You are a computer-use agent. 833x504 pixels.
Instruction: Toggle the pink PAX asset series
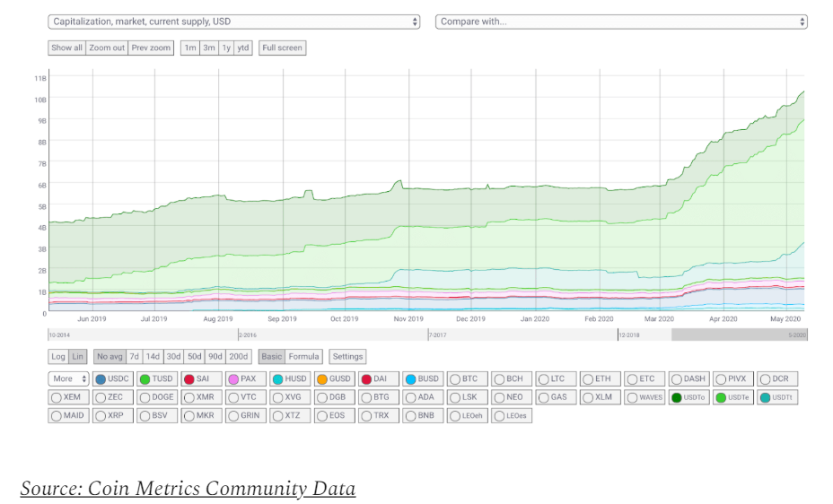(x=246, y=379)
